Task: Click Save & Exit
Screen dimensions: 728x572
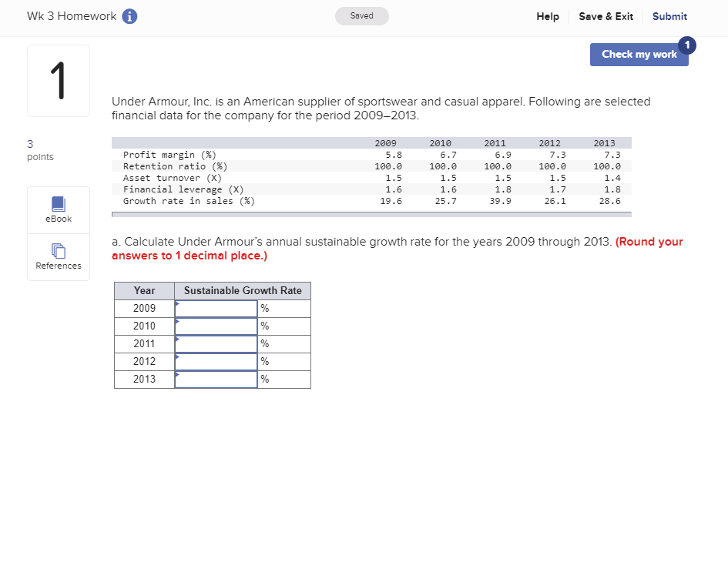Action: click(x=606, y=16)
